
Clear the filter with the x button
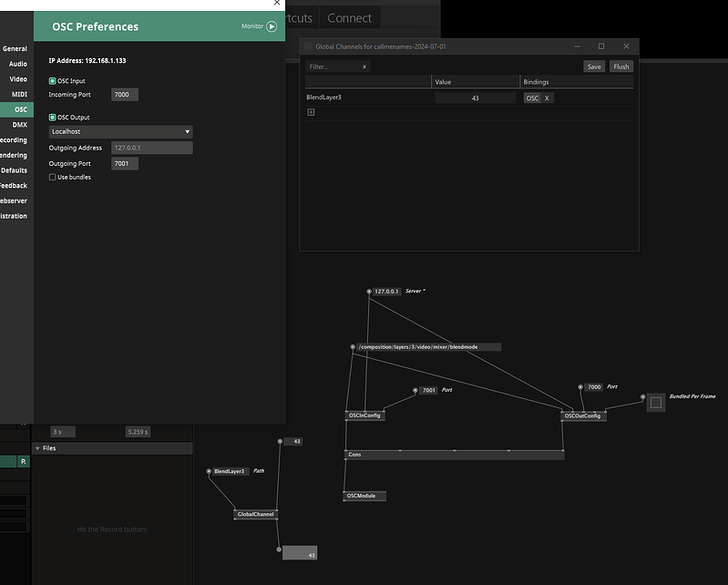pyautogui.click(x=364, y=67)
